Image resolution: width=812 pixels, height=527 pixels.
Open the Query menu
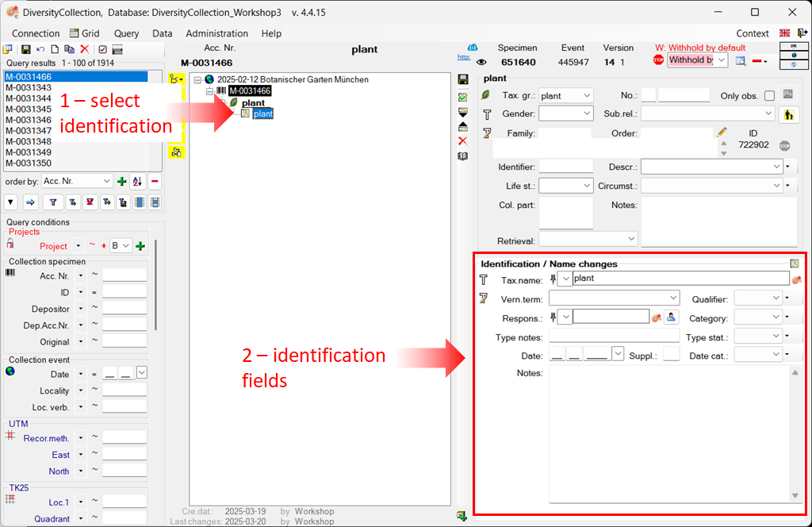point(126,33)
